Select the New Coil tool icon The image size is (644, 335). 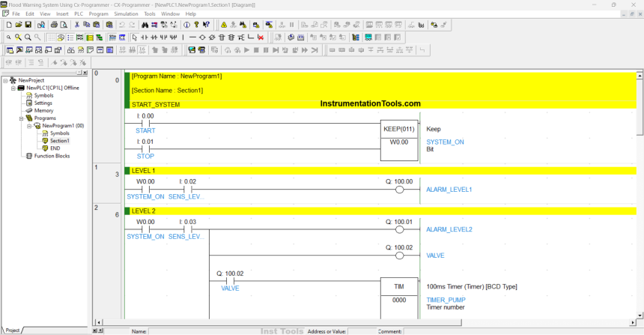[x=202, y=37]
